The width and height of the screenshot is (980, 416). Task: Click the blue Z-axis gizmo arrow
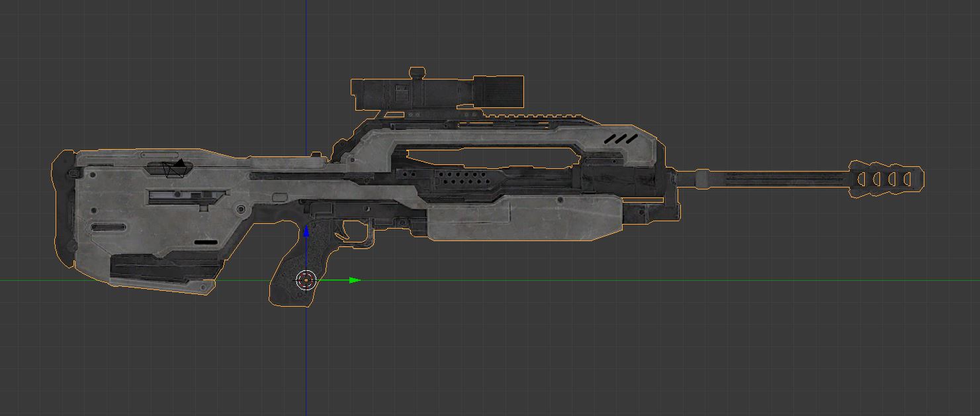point(306,231)
